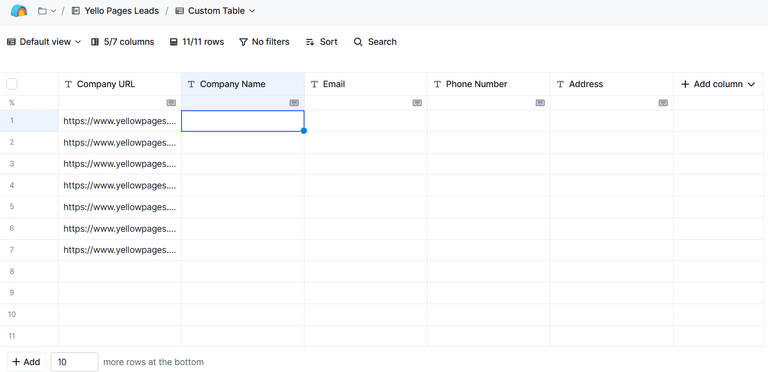Click the Sort icon button

[x=321, y=42]
